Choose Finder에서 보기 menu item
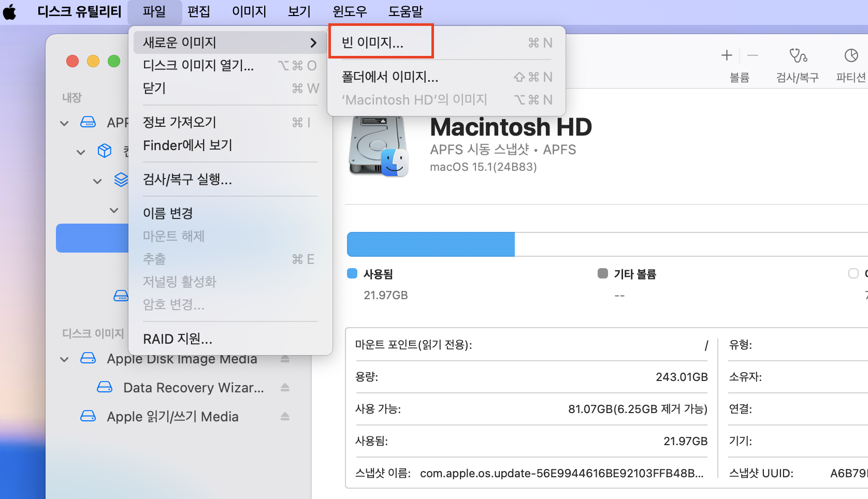The image size is (868, 499). pos(230,145)
